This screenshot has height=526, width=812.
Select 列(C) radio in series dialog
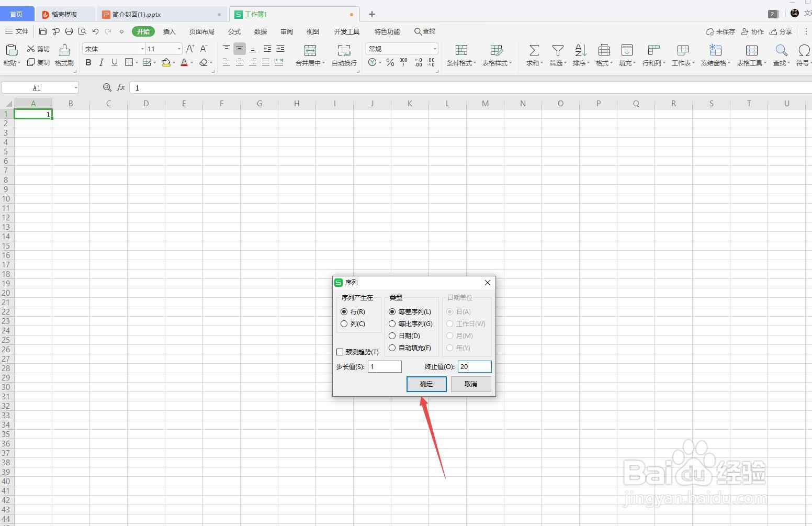coord(344,323)
